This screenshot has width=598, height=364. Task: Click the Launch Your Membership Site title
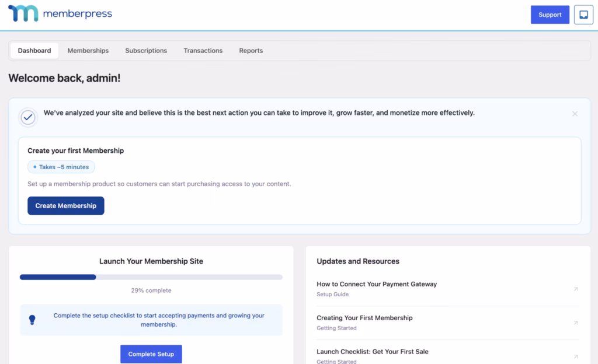coord(151,261)
